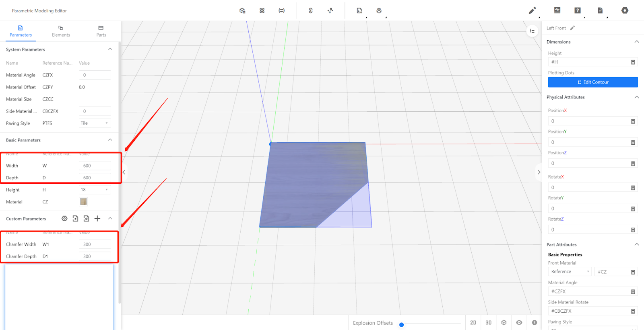Click the Chamfer Width value field
The image size is (644, 330).
pos(95,244)
